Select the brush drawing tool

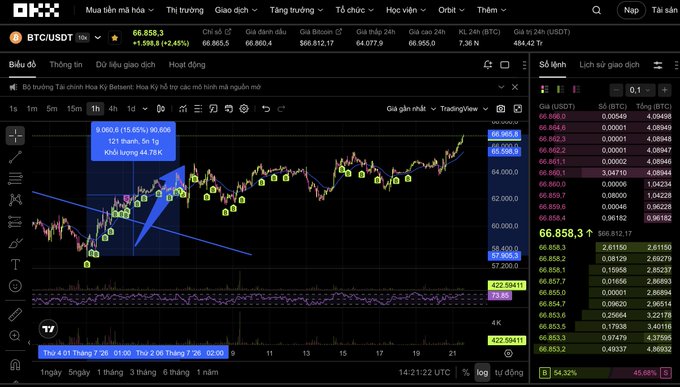[15, 243]
